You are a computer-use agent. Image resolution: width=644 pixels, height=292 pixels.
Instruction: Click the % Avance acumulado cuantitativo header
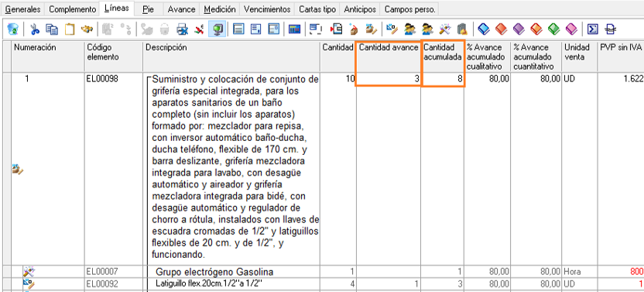tap(536, 57)
